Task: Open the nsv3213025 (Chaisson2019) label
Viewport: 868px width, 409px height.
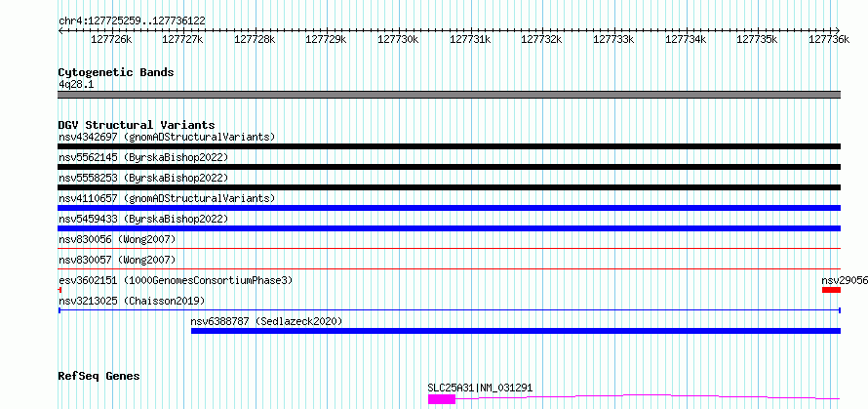Action: click(x=132, y=301)
